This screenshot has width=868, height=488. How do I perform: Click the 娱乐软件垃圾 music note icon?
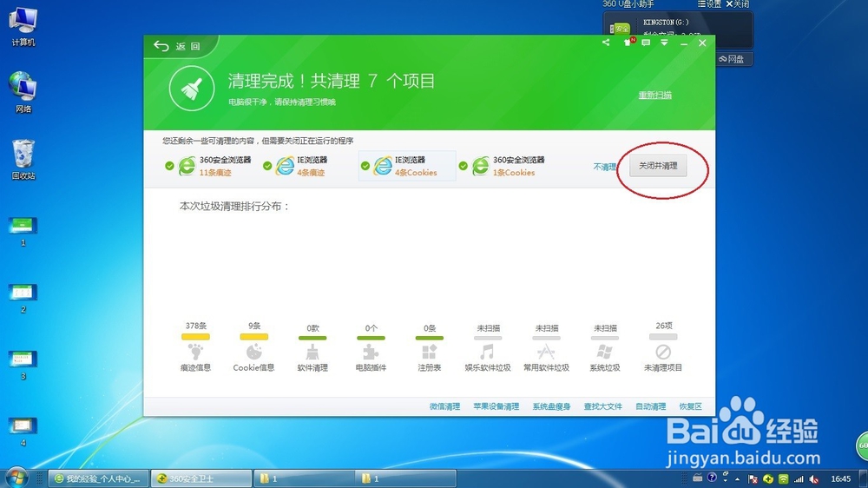click(x=488, y=352)
